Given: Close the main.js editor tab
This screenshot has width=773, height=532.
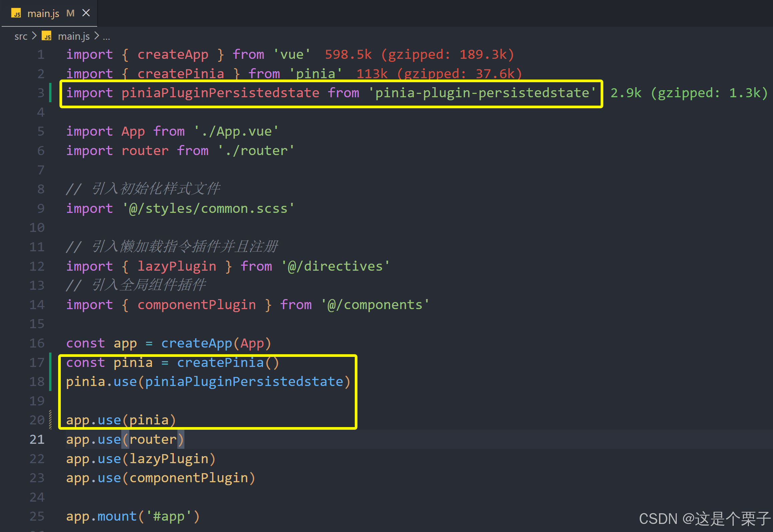Looking at the screenshot, I should 86,13.
